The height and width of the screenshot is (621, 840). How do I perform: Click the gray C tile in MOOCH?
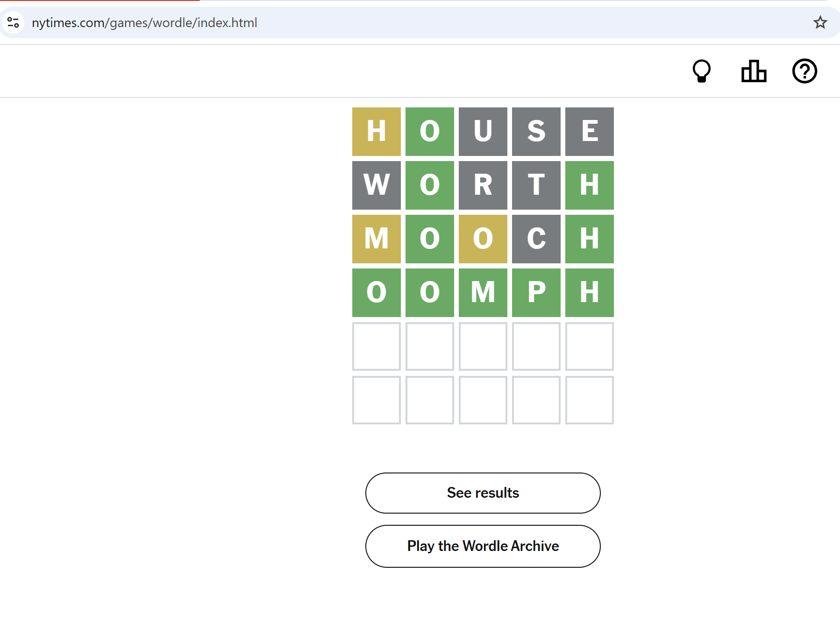click(536, 239)
